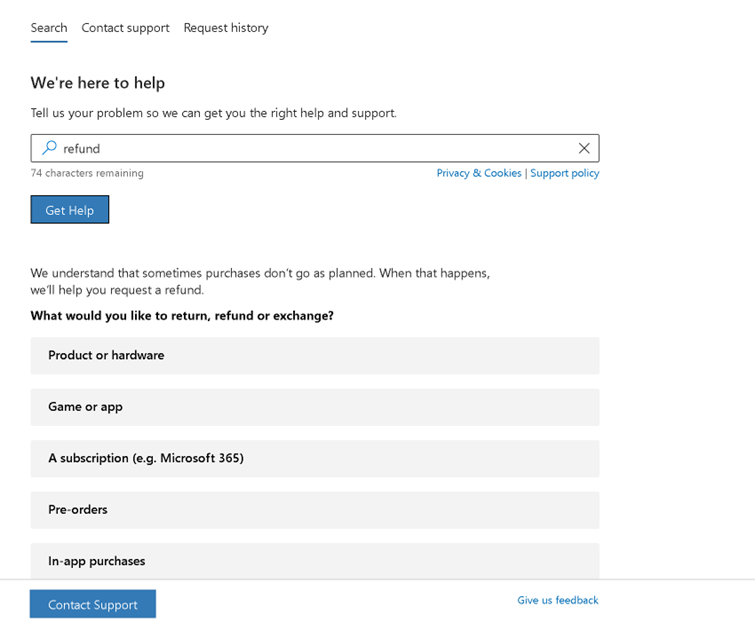Click the magnifier search icon

pos(49,147)
